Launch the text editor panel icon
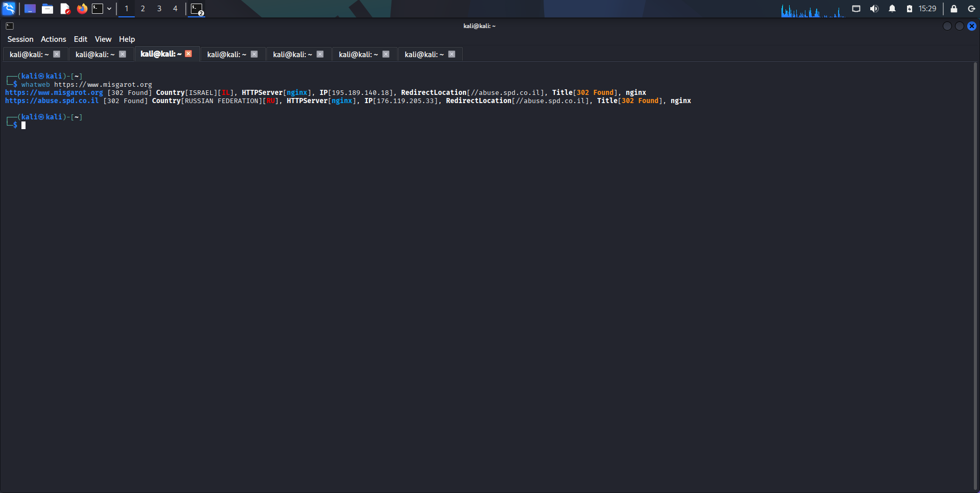The image size is (980, 493). coord(65,9)
